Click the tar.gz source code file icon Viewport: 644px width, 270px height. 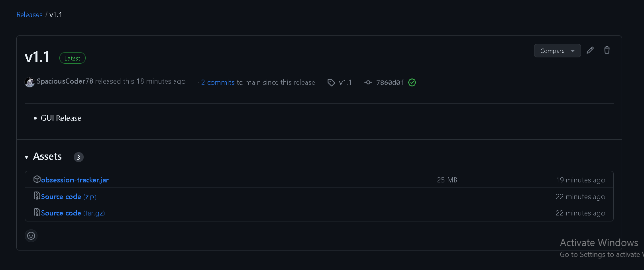tap(36, 213)
